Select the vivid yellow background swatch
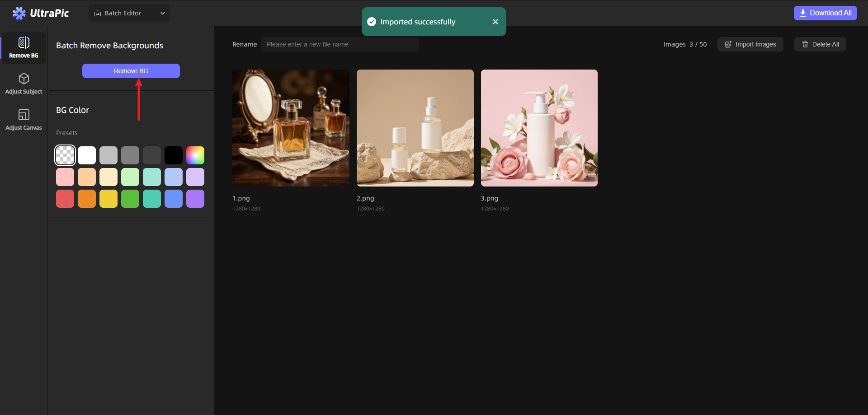The image size is (868, 415). point(108,199)
